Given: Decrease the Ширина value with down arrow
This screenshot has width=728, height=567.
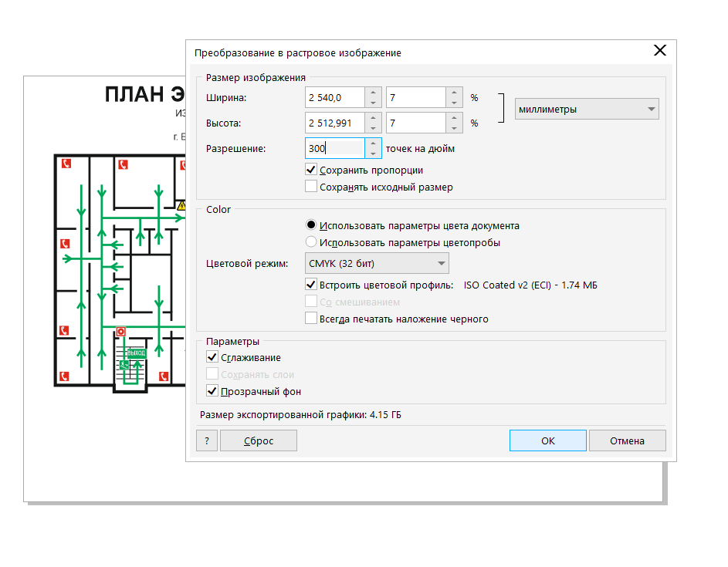Looking at the screenshot, I should click(374, 103).
